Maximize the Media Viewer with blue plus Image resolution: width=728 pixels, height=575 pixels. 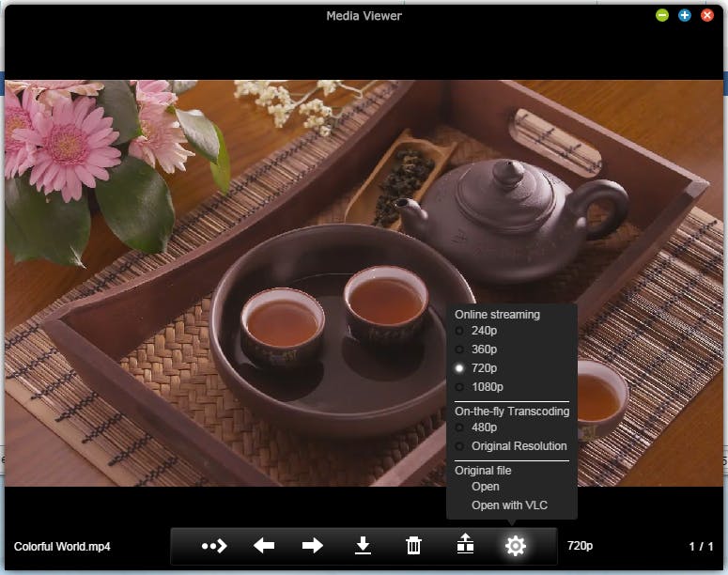685,15
